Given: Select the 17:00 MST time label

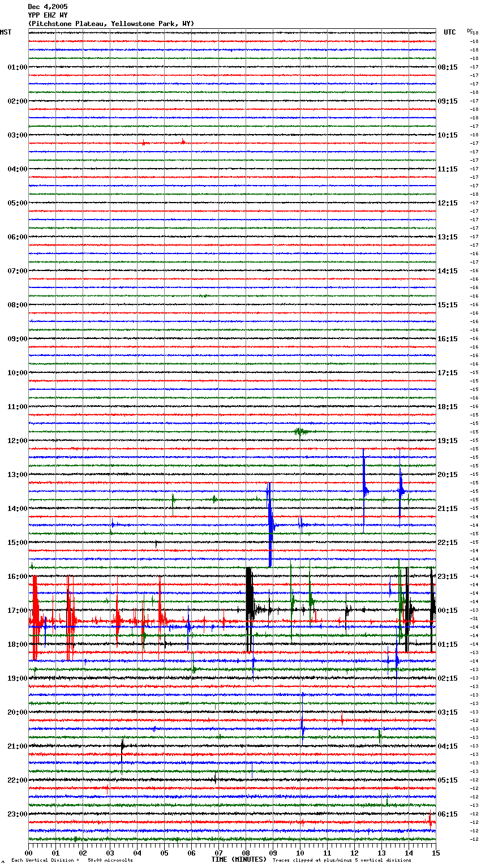Looking at the screenshot, I should [x=18, y=611].
